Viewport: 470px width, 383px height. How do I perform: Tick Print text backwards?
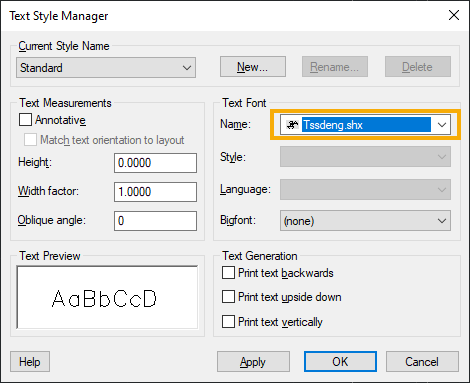(x=228, y=273)
